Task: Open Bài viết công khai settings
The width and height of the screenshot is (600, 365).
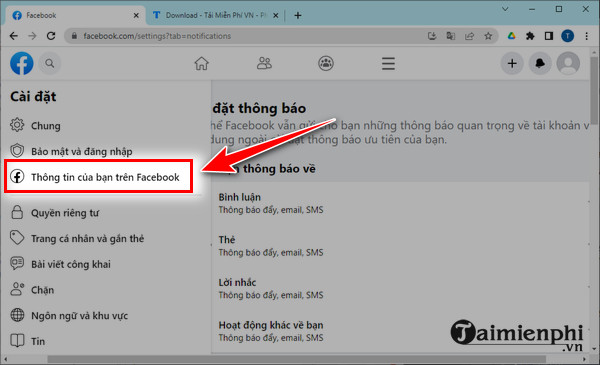Action: click(60, 264)
